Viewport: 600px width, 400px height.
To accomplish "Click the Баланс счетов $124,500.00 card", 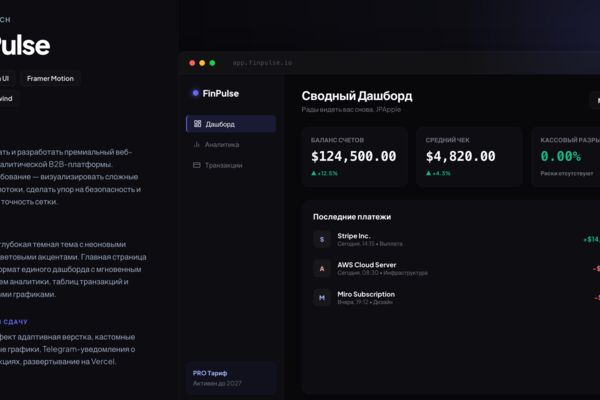I will point(354,157).
